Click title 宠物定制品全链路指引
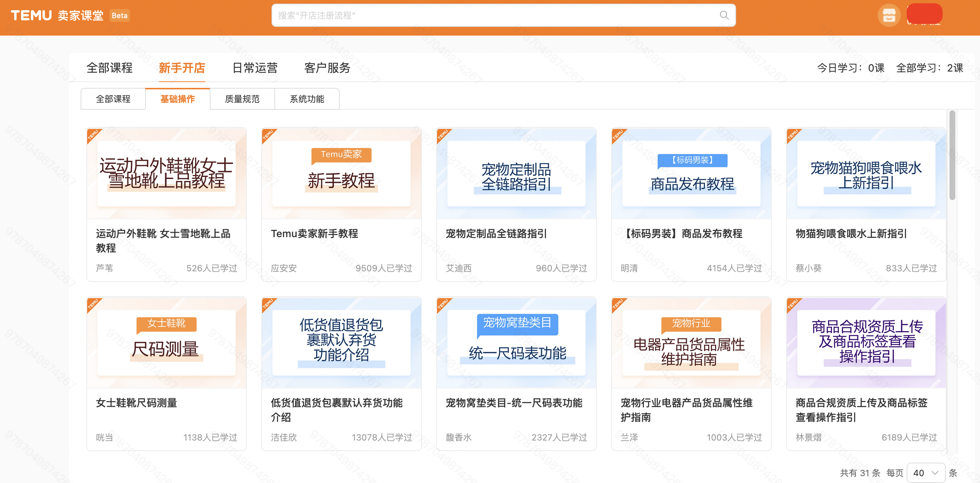 (x=497, y=233)
